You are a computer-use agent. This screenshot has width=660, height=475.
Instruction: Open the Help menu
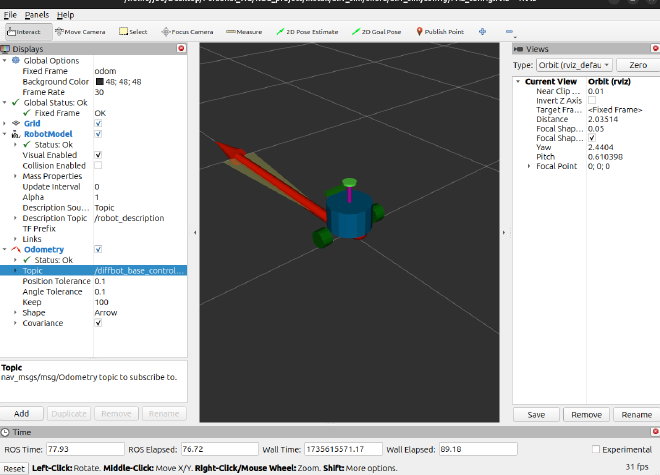coord(65,15)
